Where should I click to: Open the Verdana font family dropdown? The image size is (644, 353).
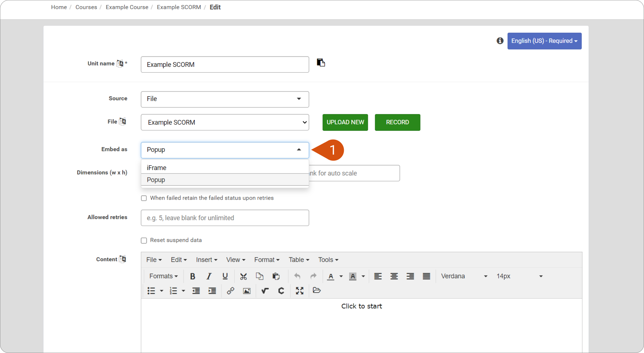tap(464, 276)
